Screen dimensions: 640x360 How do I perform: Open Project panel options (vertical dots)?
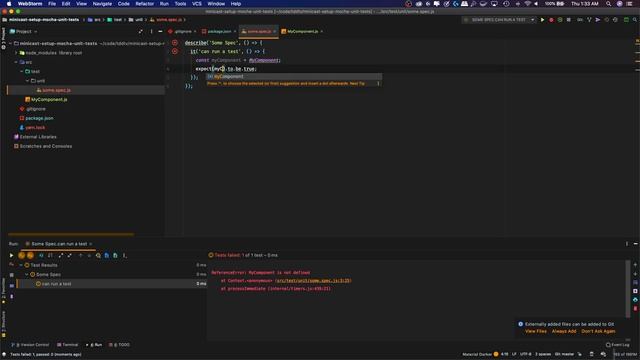pos(151,31)
